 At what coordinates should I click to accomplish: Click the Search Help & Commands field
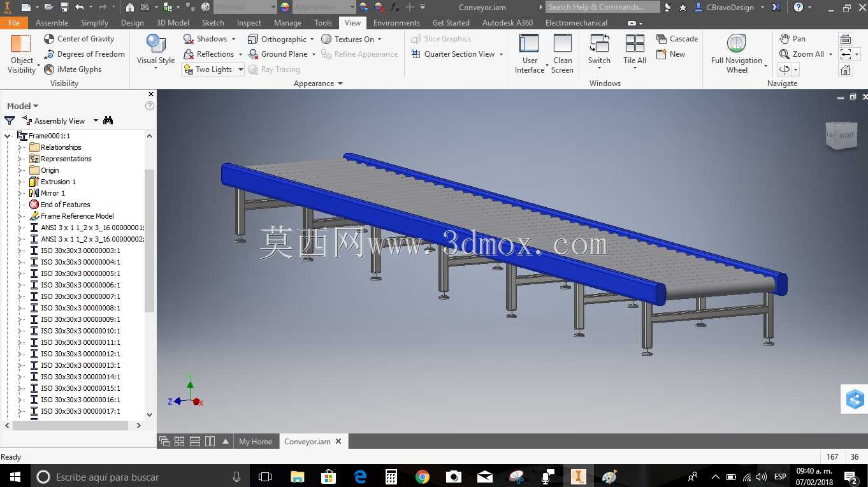[604, 7]
